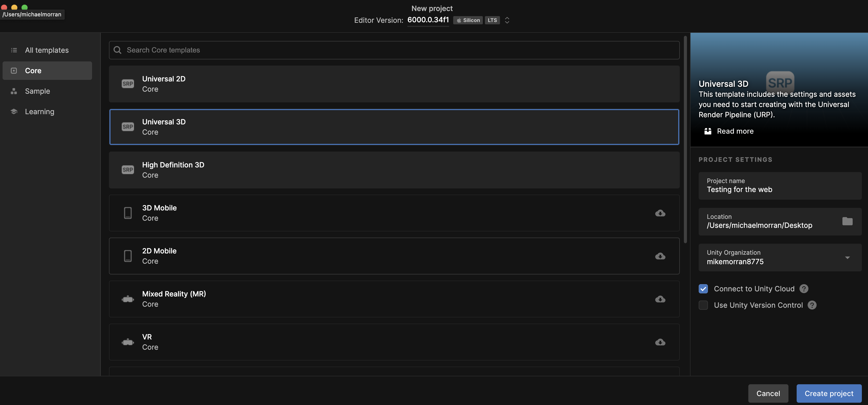Image resolution: width=868 pixels, height=405 pixels.
Task: Select the Universal 2D template
Action: pos(394,84)
